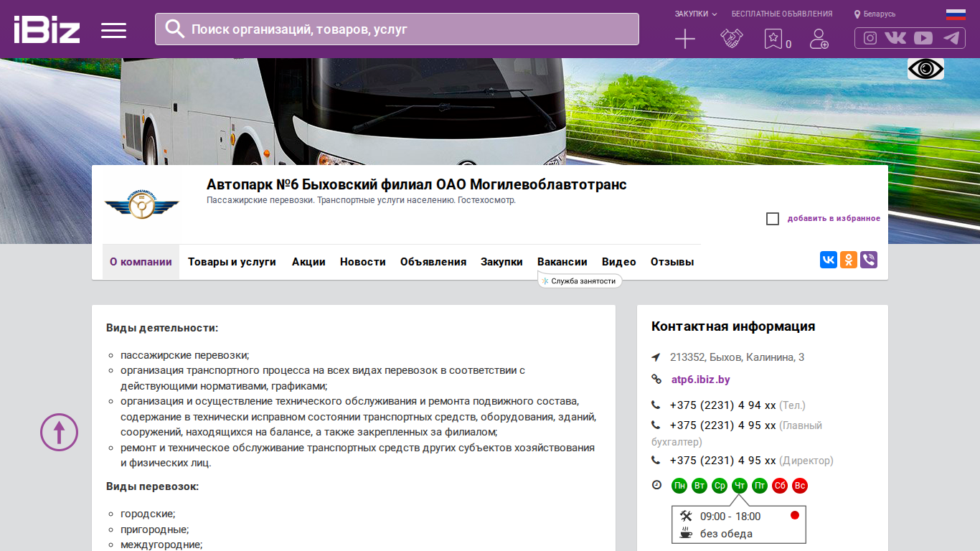This screenshot has width=980, height=551.
Task: Click 'добавить в избранное' link text
Action: tap(834, 219)
